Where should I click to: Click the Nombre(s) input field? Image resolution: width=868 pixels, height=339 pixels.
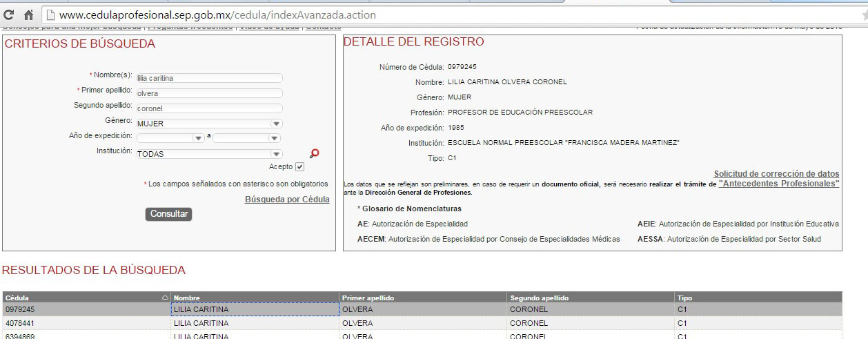pyautogui.click(x=209, y=78)
